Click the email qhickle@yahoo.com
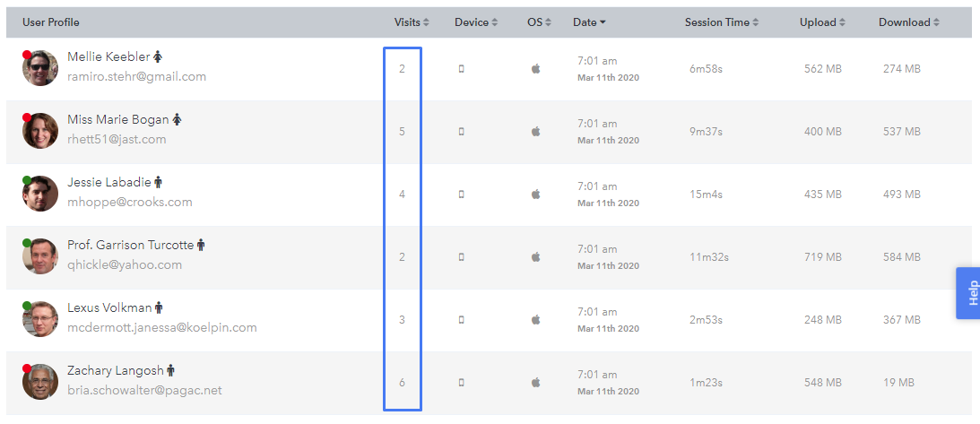Image resolution: width=980 pixels, height=424 pixels. (x=125, y=264)
